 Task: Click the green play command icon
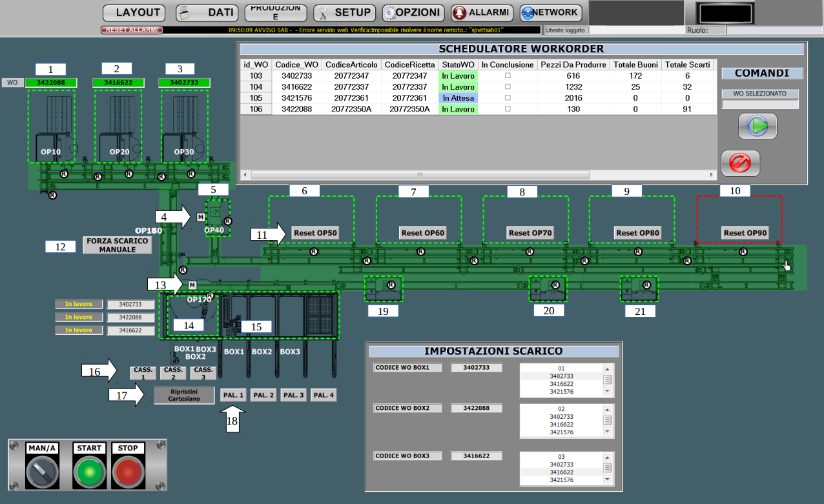757,126
